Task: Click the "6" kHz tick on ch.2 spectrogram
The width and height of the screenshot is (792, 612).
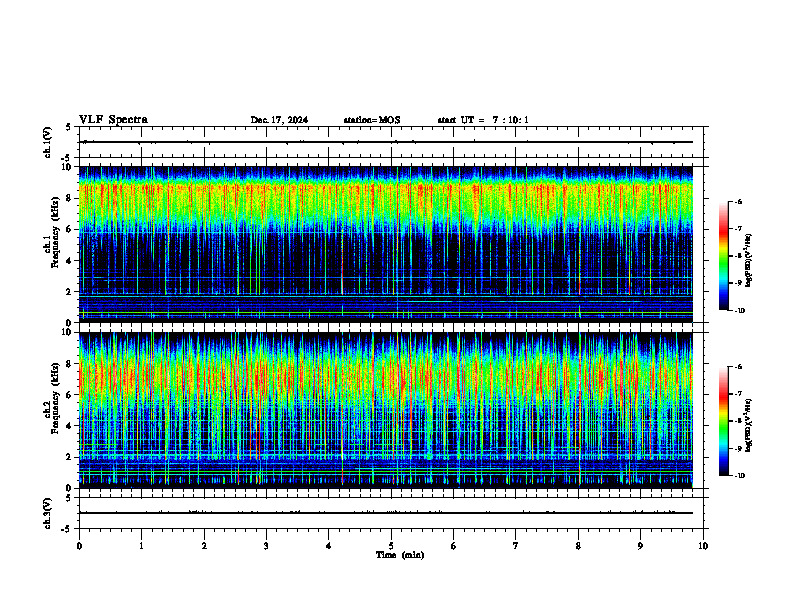Action: pyautogui.click(x=70, y=395)
